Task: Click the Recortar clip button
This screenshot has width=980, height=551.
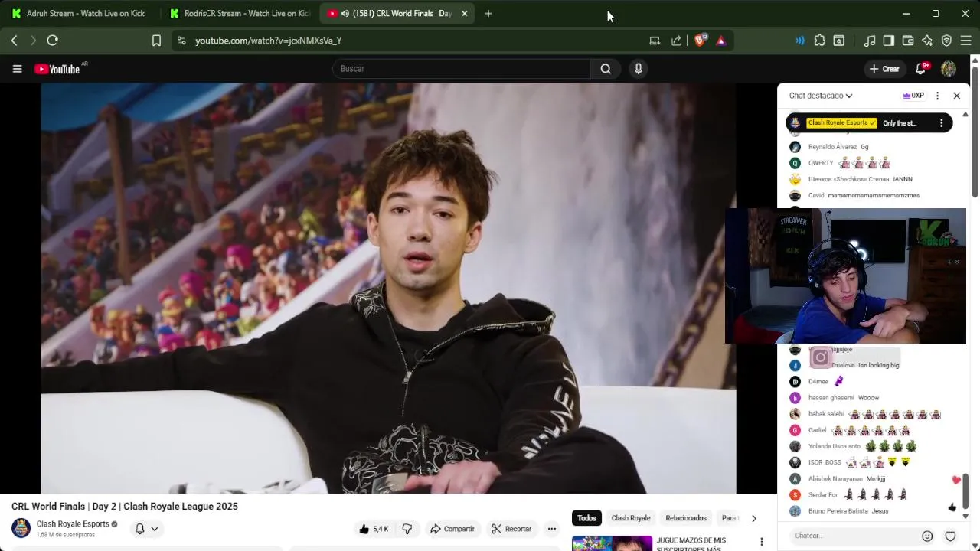Action: pyautogui.click(x=511, y=529)
